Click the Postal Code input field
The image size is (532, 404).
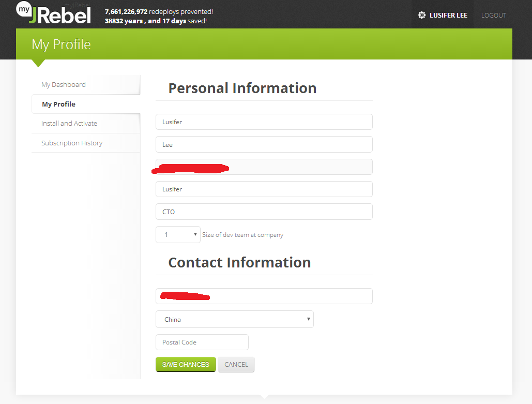click(x=202, y=342)
